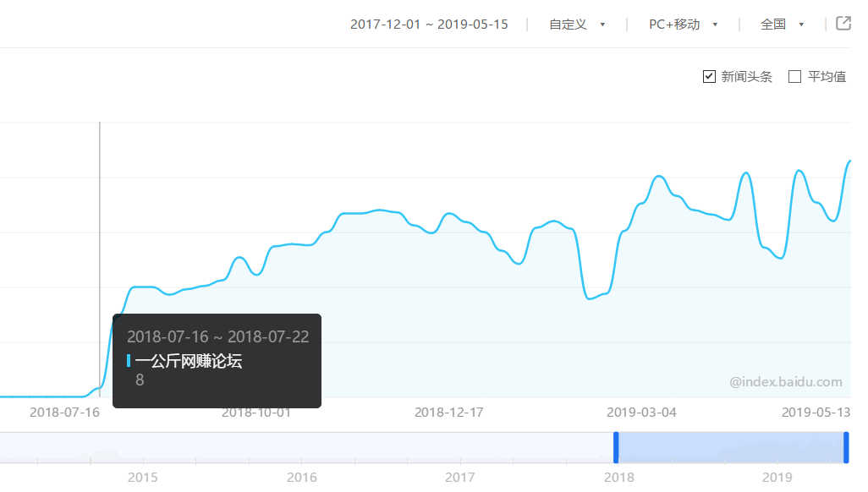Click the 2019-05-13 x-axis date label
868x492 pixels.
coord(816,413)
